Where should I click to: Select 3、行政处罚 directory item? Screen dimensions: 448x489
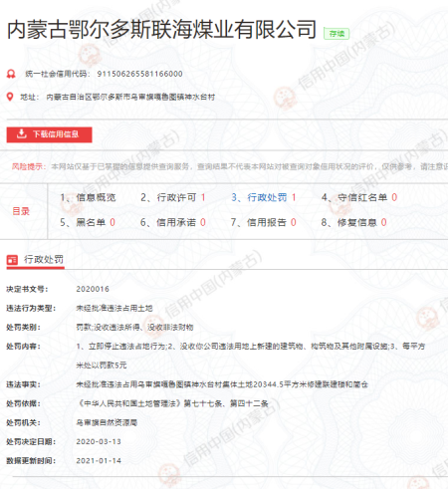[x=264, y=197]
